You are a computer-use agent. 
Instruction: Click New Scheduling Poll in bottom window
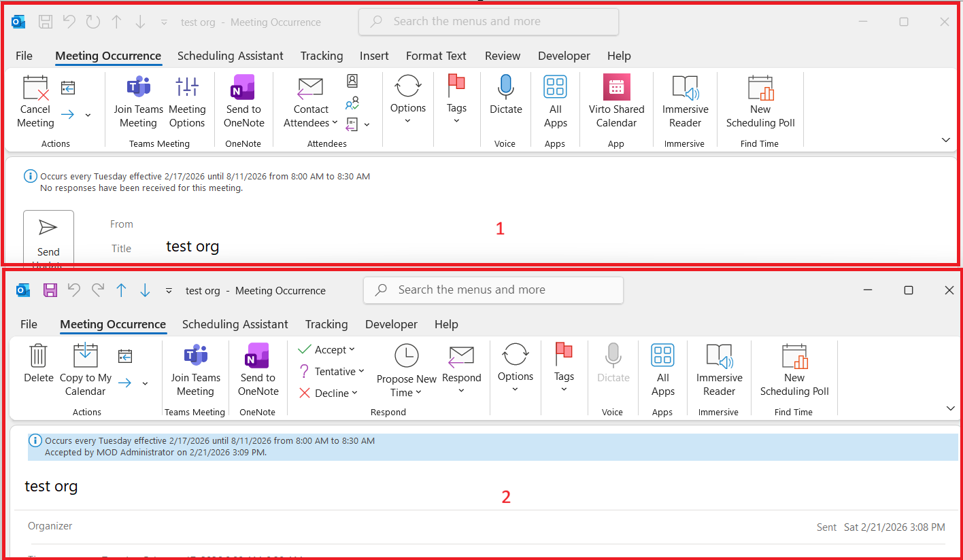794,370
